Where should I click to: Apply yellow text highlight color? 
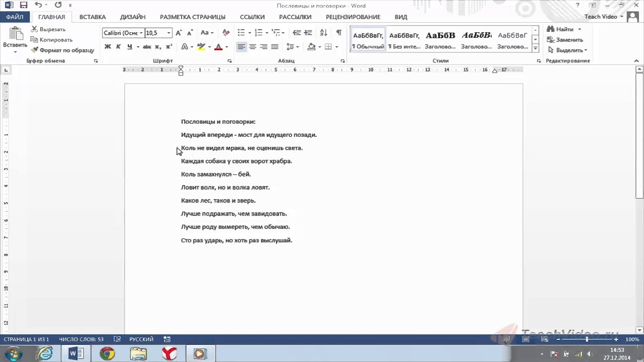click(201, 47)
